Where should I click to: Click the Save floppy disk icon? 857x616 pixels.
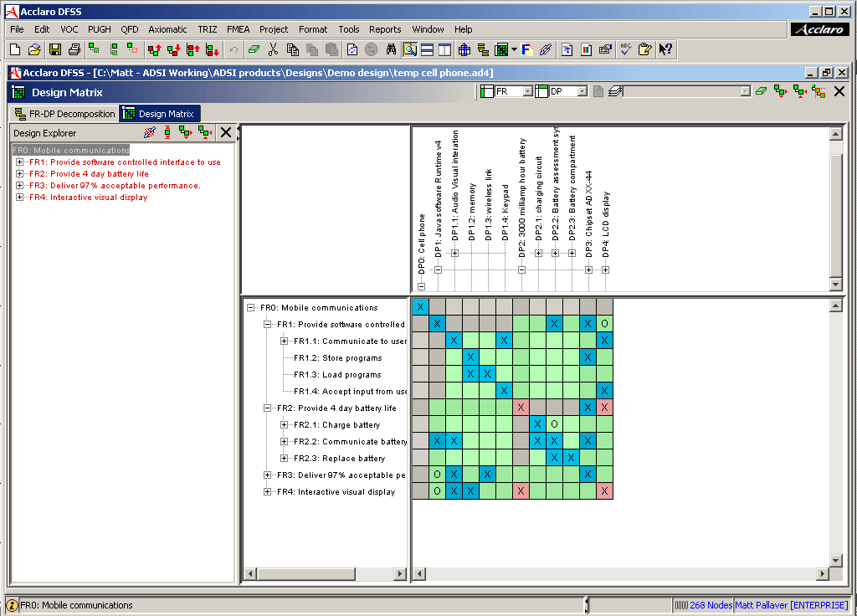(54, 50)
